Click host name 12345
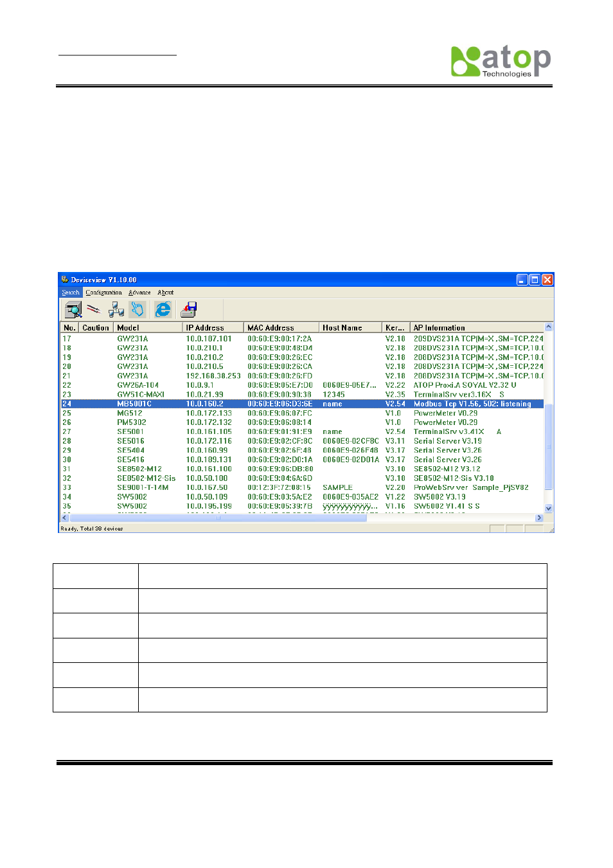613x868 pixels. point(333,395)
